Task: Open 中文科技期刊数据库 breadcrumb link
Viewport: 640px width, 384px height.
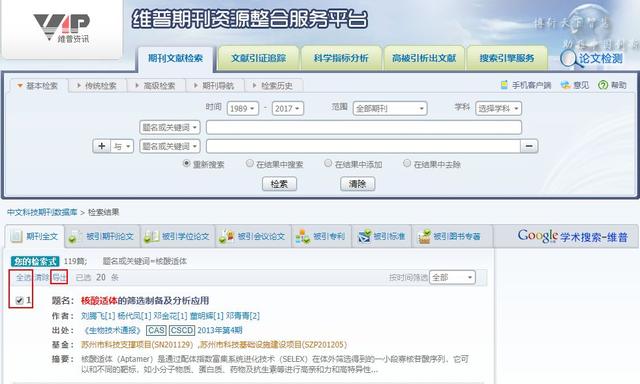Action: pyautogui.click(x=42, y=212)
